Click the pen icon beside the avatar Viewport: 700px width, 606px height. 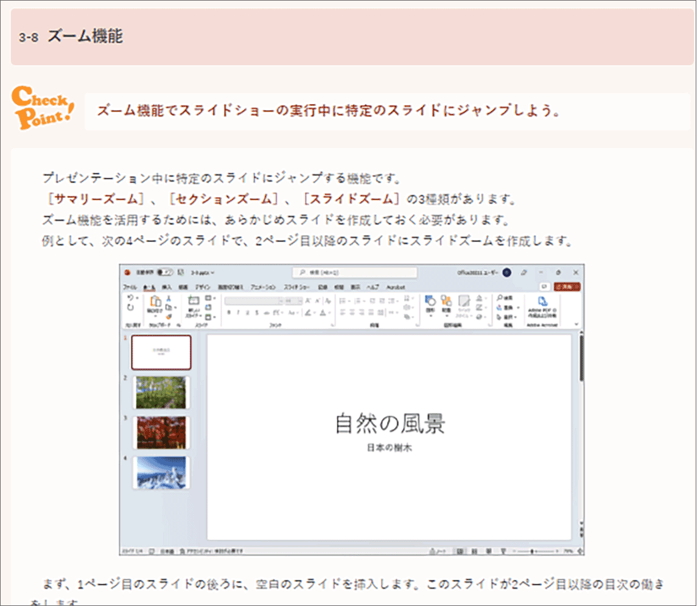coord(523,272)
